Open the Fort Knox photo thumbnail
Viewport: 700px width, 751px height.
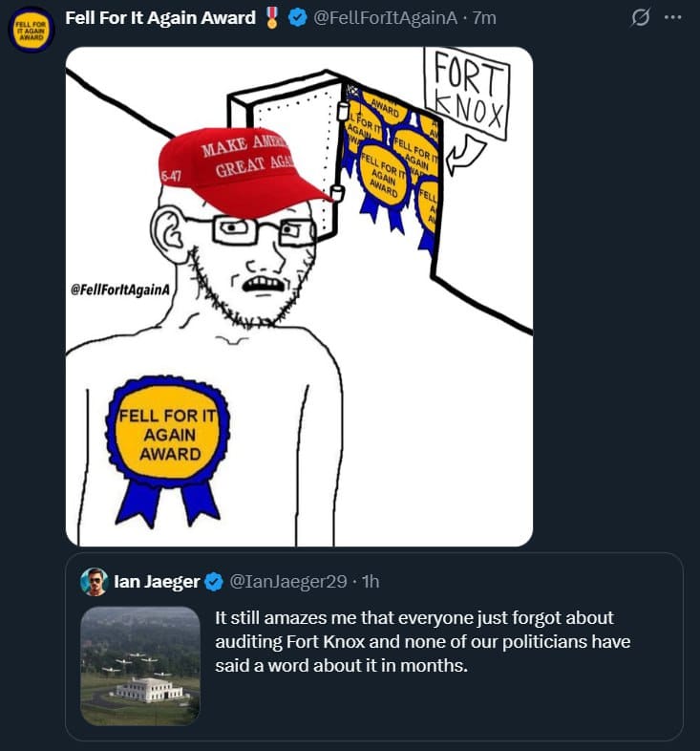(x=140, y=665)
